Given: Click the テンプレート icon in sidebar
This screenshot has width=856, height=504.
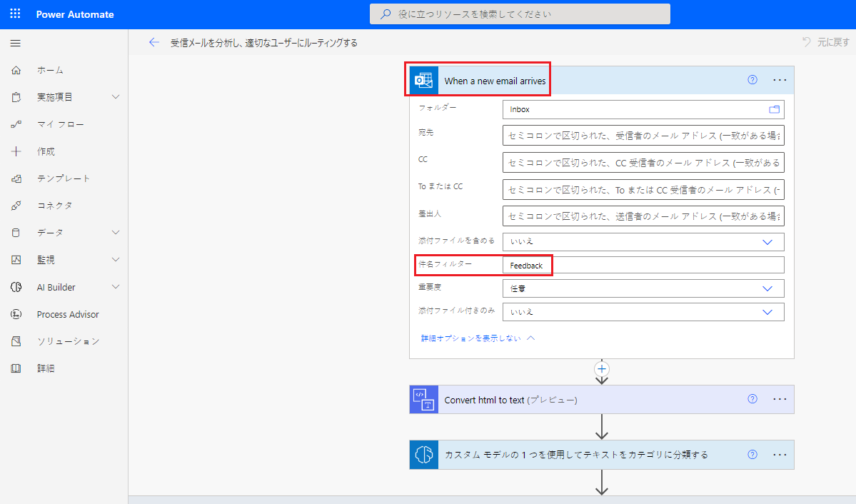Looking at the screenshot, I should point(16,178).
